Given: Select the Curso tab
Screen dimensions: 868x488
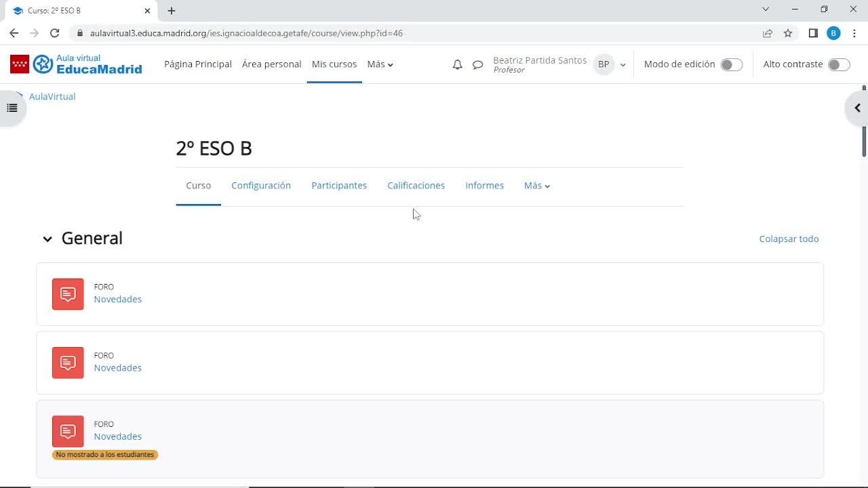Looking at the screenshot, I should pyautogui.click(x=199, y=186).
